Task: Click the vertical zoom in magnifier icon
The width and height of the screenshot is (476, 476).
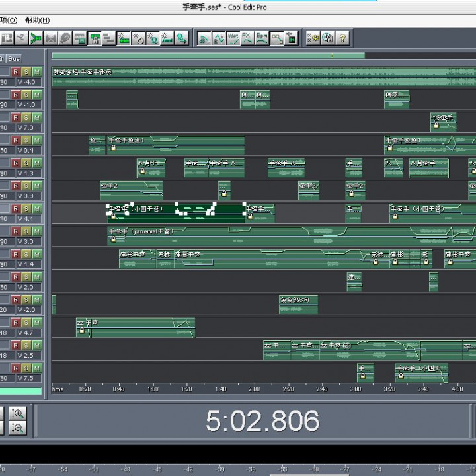Action: (x=18, y=413)
